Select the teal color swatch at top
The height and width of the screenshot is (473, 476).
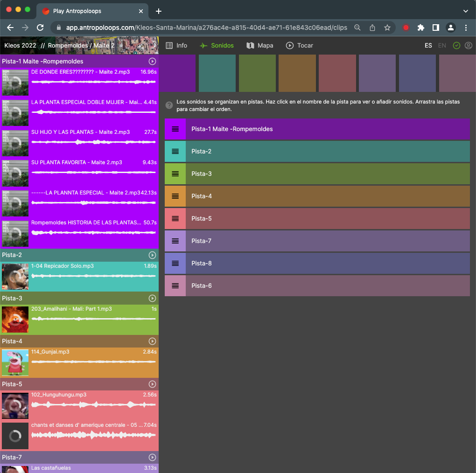[217, 73]
